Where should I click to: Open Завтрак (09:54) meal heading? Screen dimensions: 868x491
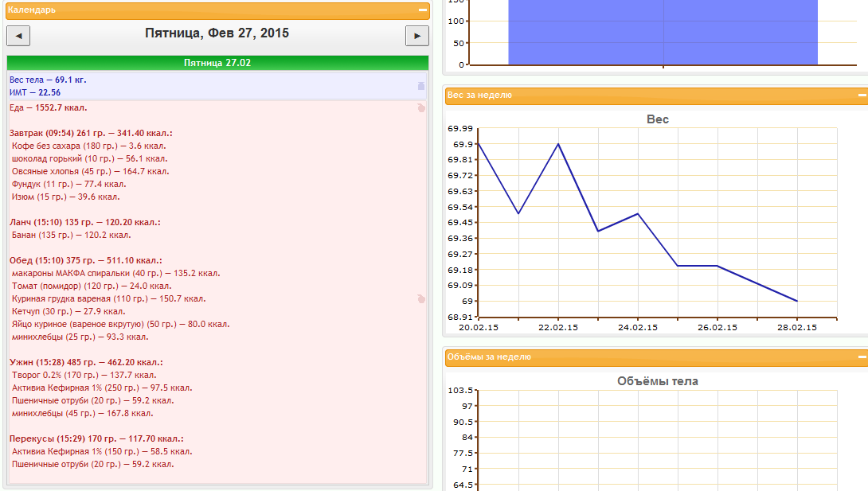tap(91, 133)
